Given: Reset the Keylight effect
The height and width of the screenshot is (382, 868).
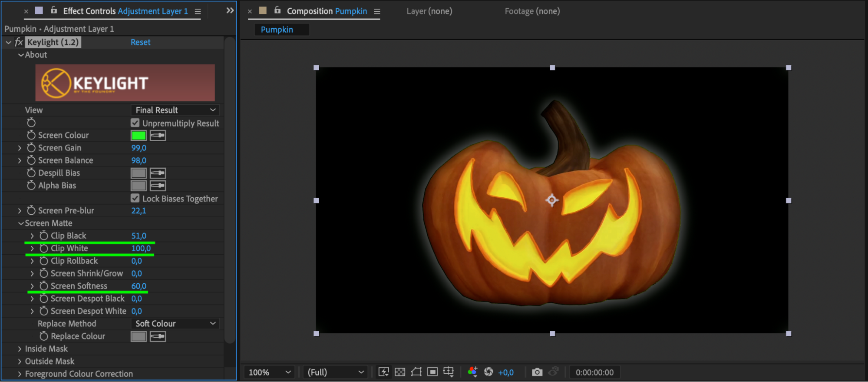Looking at the screenshot, I should 140,42.
